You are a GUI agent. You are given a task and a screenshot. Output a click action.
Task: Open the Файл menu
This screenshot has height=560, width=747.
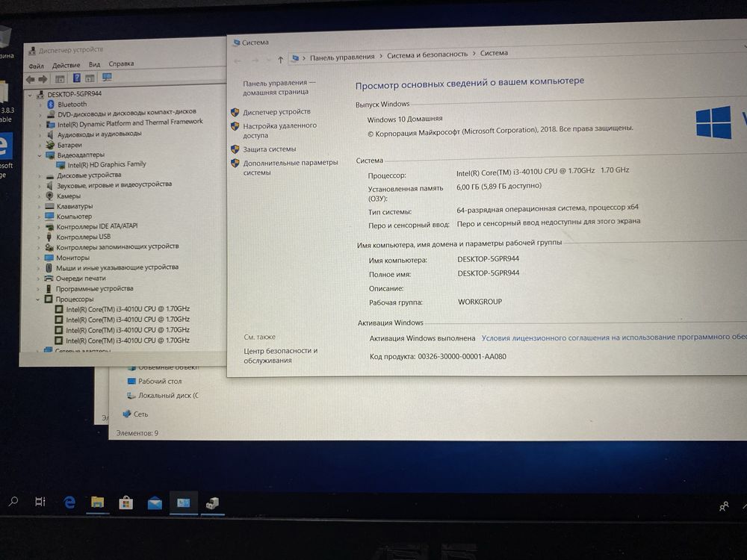coord(36,66)
